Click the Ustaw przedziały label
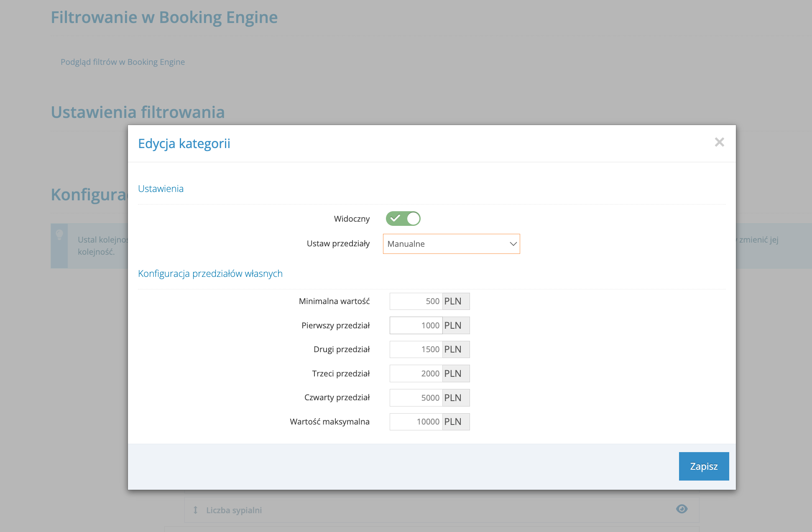This screenshot has height=532, width=812. [338, 243]
